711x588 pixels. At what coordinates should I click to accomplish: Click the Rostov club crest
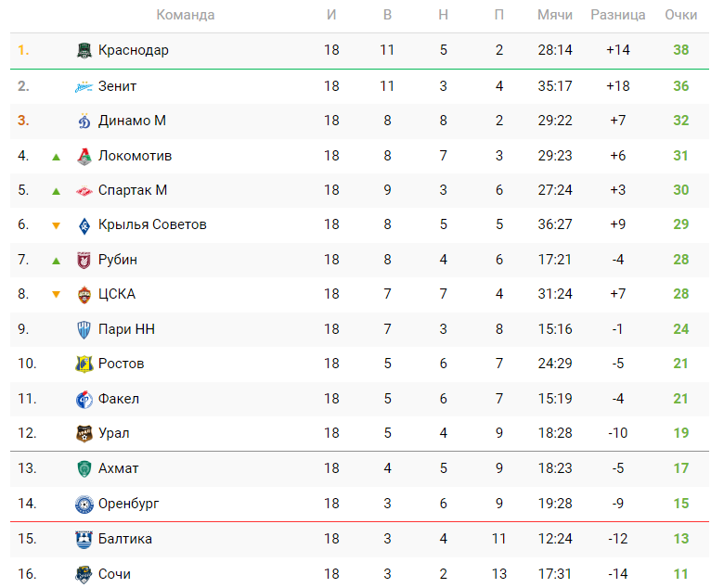tap(84, 364)
